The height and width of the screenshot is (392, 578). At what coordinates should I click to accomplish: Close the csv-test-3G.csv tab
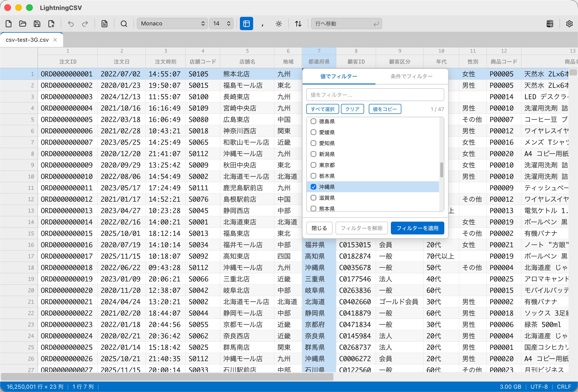(x=55, y=40)
